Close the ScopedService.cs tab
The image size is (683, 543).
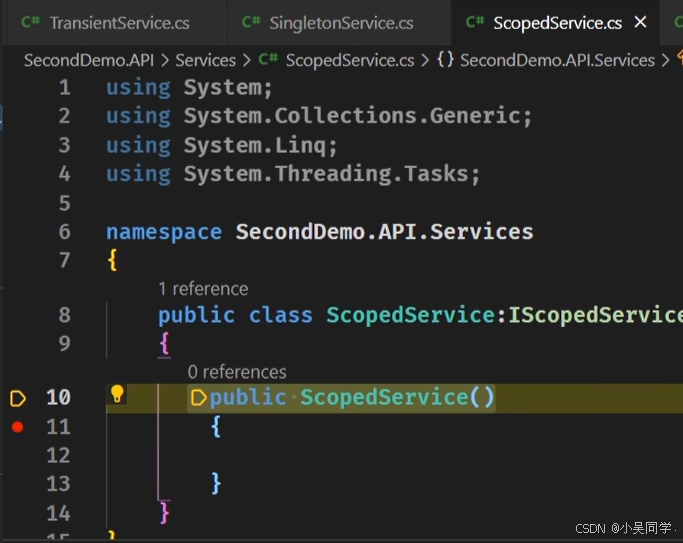pyautogui.click(x=640, y=22)
